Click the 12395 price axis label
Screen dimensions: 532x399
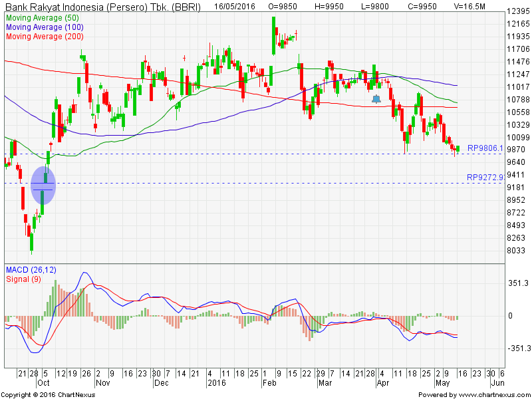point(518,11)
